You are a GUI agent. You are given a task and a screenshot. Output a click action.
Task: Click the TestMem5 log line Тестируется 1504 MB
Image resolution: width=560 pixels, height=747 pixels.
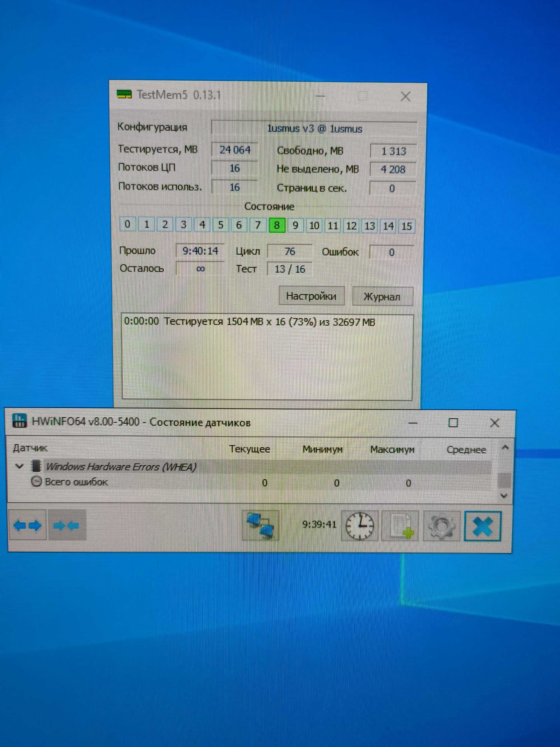coord(249,322)
